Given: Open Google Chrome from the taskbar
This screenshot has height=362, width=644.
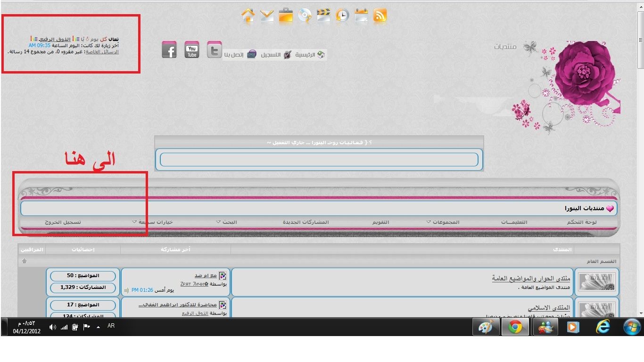Looking at the screenshot, I should 515,327.
